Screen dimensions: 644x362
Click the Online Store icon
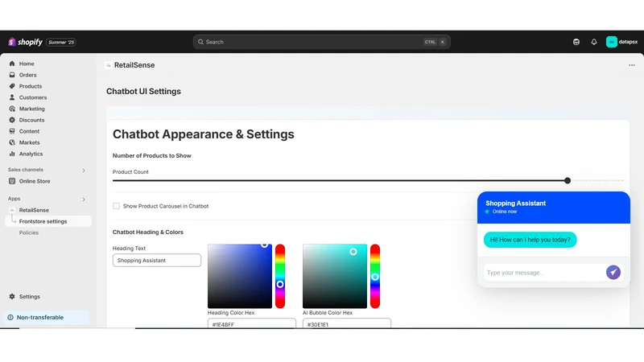(x=12, y=181)
